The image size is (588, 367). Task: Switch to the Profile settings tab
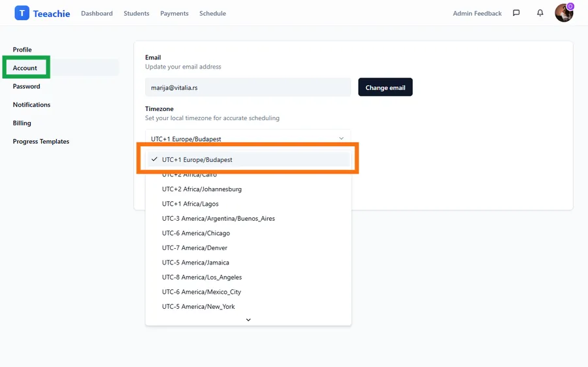pos(22,50)
